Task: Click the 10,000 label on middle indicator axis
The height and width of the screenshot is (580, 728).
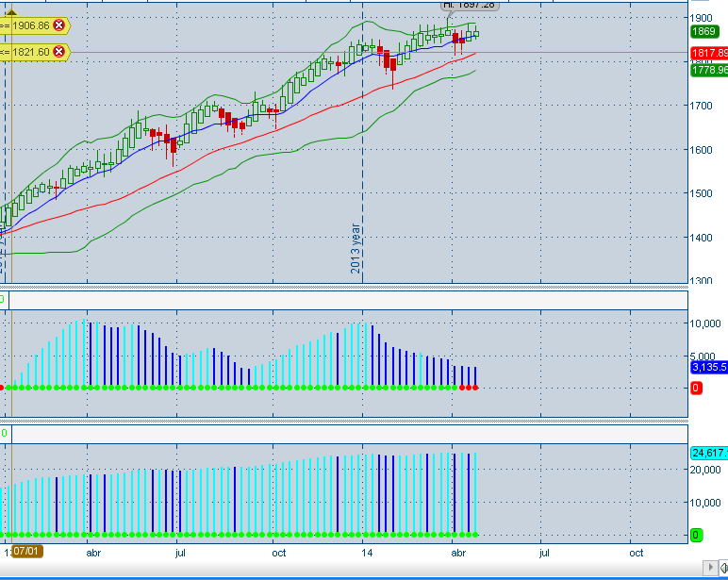Action: pos(705,323)
